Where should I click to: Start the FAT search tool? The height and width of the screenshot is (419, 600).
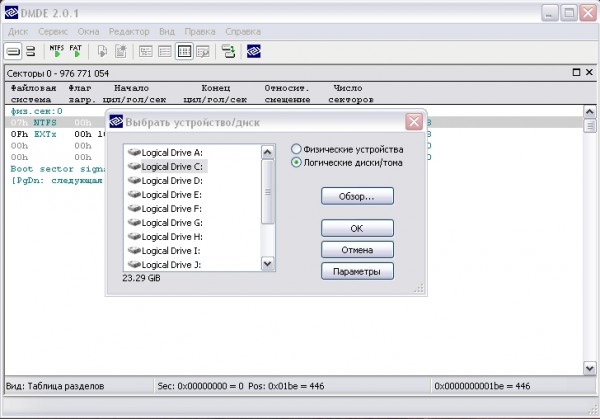point(76,51)
